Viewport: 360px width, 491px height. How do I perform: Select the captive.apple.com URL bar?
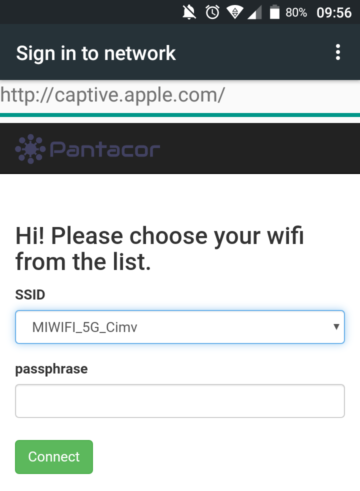[x=180, y=96]
